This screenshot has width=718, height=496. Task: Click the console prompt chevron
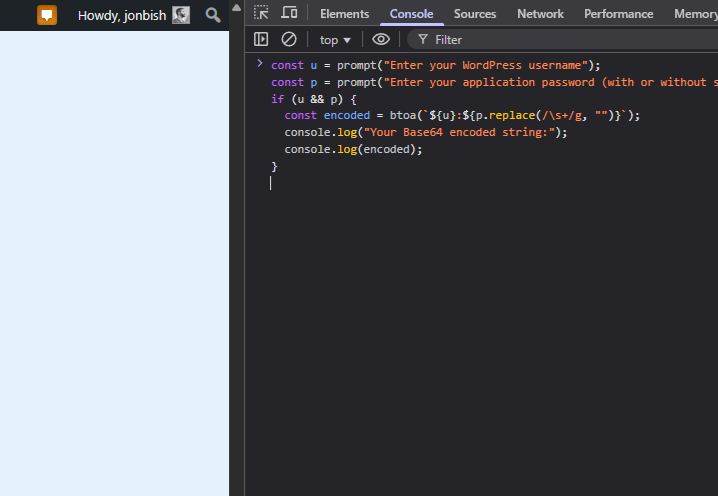260,64
